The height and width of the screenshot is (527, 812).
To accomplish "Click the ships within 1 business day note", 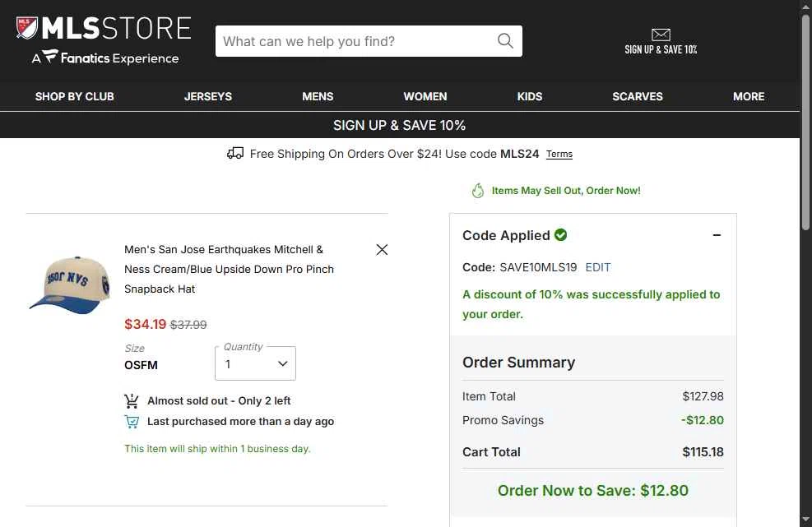I will [x=217, y=449].
